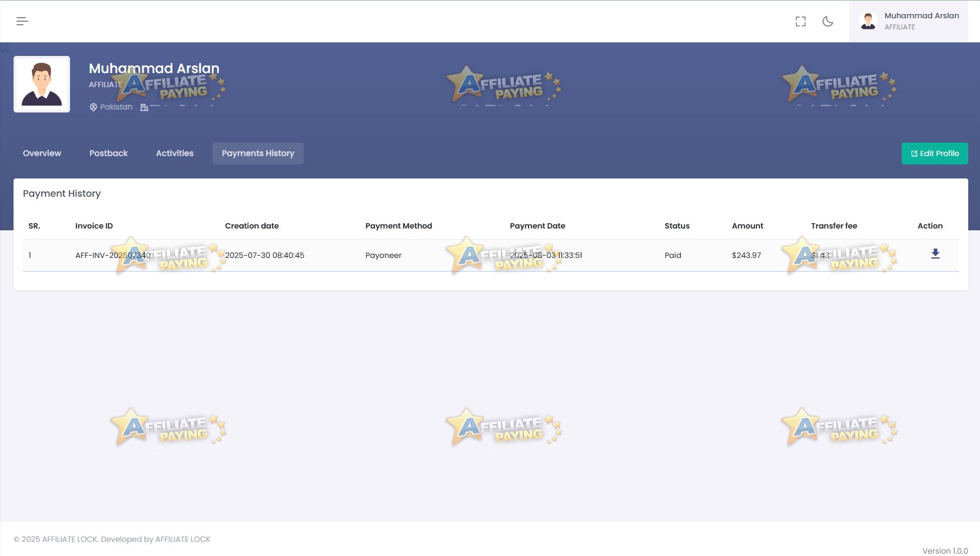Click the Payment Date column header
The height and width of the screenshot is (556, 980).
coord(537,226)
